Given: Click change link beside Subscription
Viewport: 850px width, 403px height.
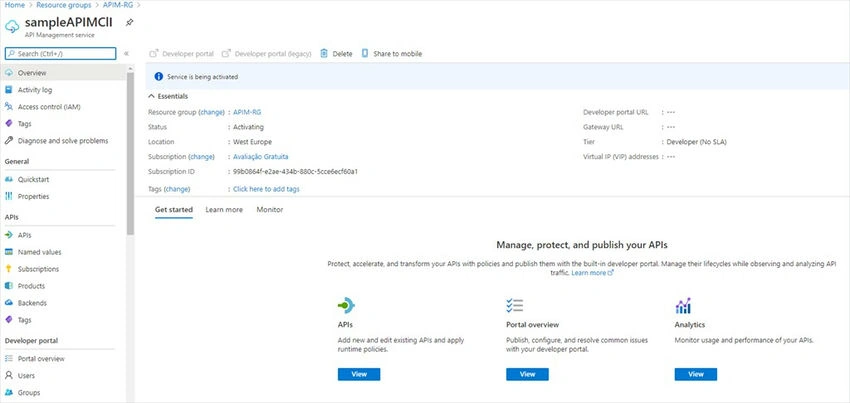Looking at the screenshot, I should (x=202, y=157).
